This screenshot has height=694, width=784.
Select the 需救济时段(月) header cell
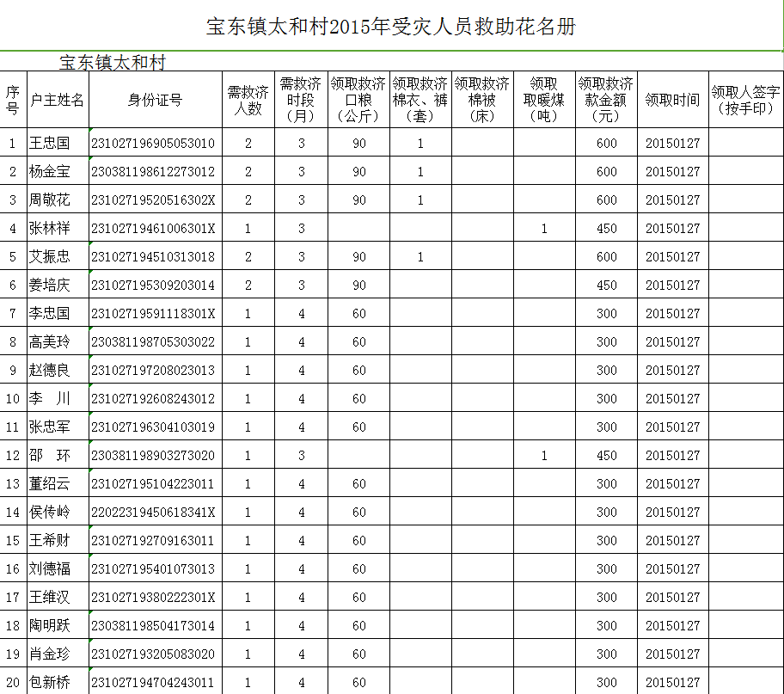pyautogui.click(x=301, y=100)
